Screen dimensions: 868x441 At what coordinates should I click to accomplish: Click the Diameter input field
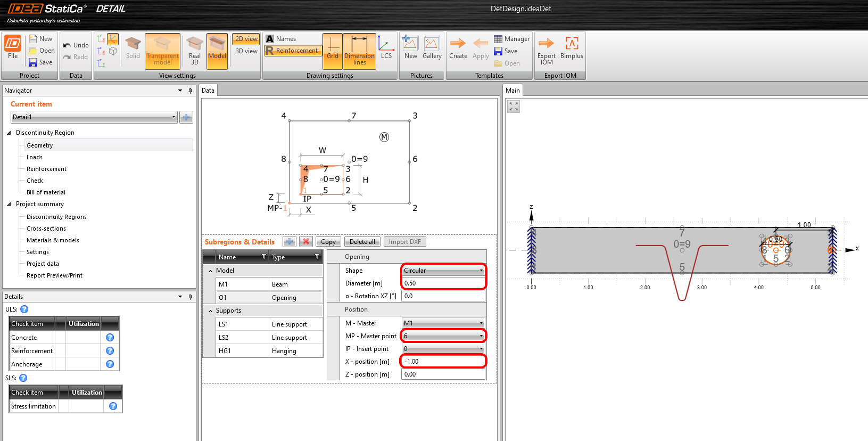443,283
